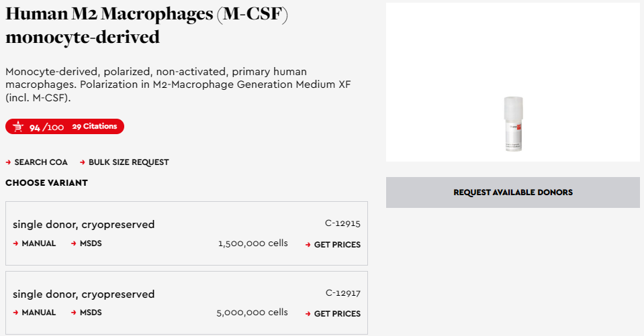This screenshot has width=644, height=336.
Task: Select the C-12917 variant card
Action: coord(187,302)
